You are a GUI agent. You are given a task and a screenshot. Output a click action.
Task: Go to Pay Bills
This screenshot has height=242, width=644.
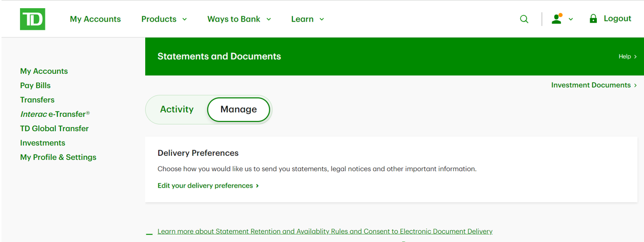(35, 86)
